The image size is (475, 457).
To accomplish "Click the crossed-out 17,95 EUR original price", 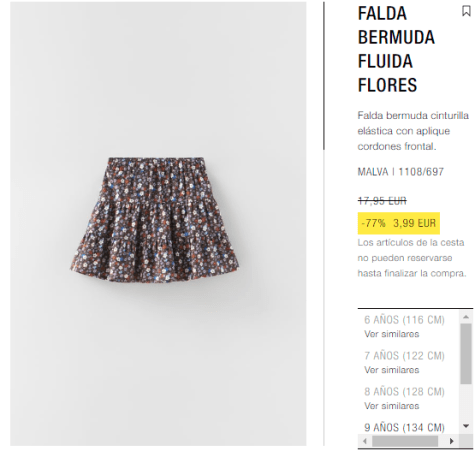I will pos(382,201).
